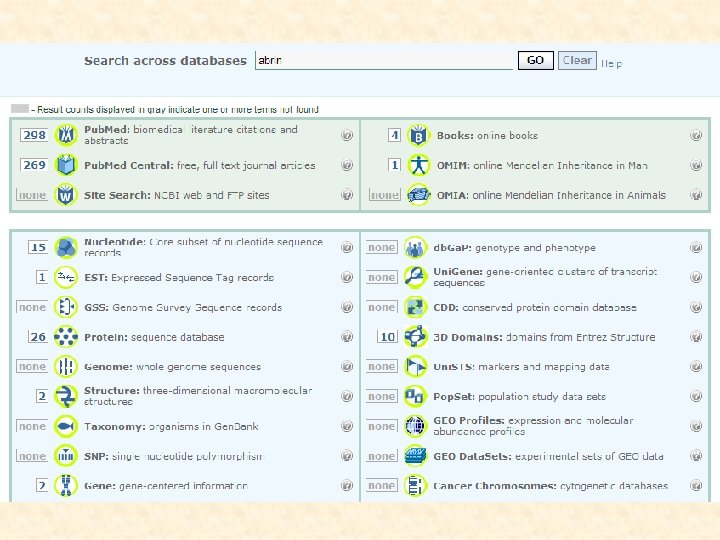This screenshot has width=720, height=540.
Task: Open the OMIM database icon
Action: 418,165
